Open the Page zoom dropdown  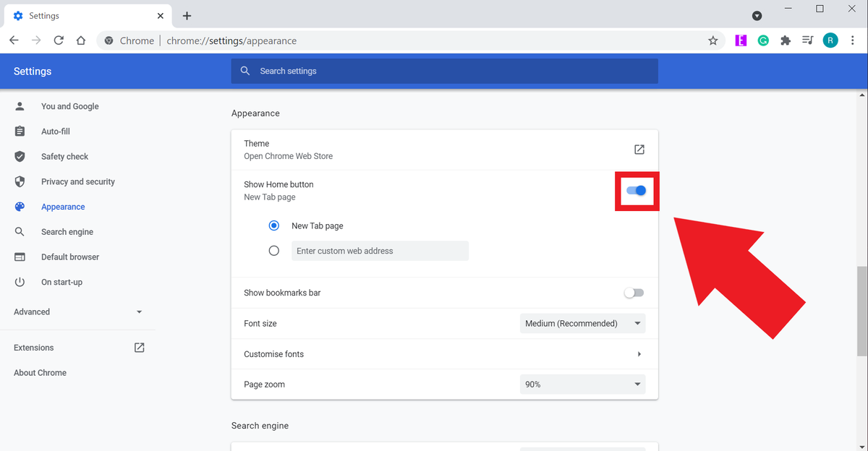(x=582, y=384)
